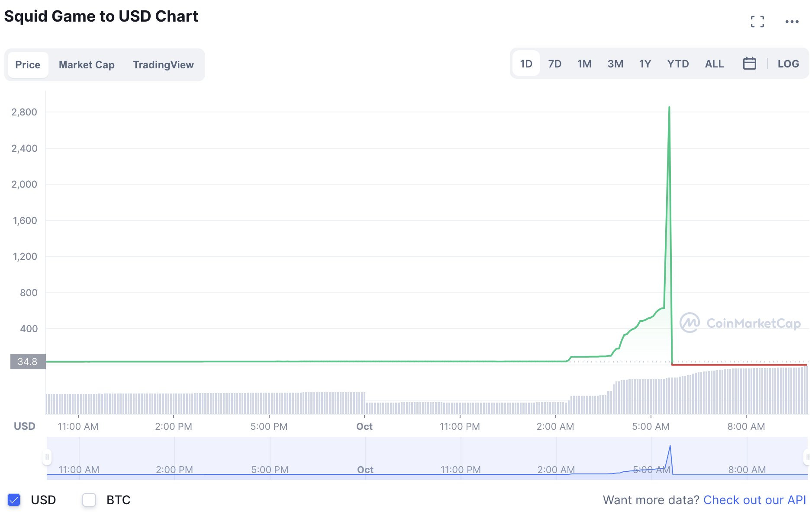Select the 1M time range
The height and width of the screenshot is (512, 812).
point(584,64)
